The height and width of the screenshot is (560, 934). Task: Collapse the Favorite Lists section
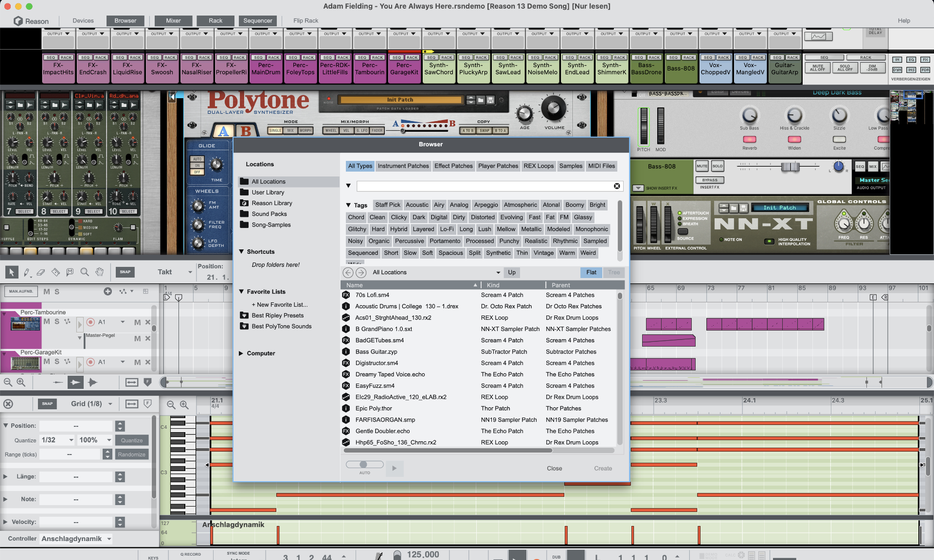point(241,292)
